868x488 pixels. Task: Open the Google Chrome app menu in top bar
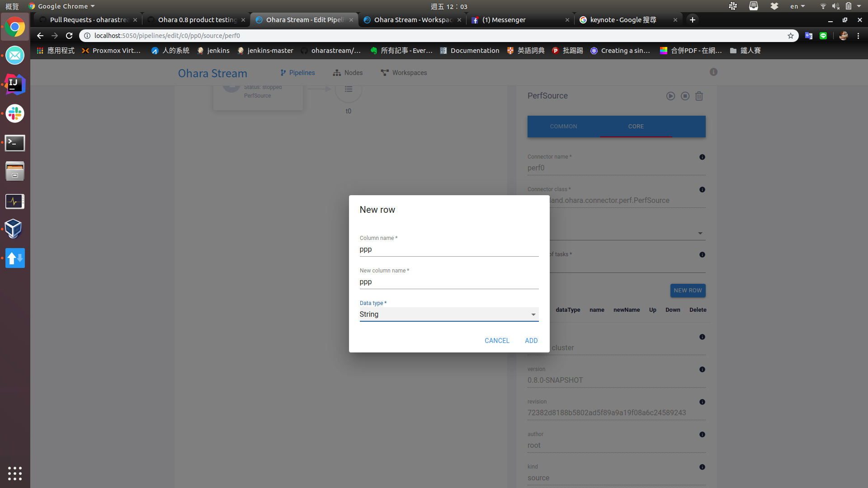[x=61, y=6]
